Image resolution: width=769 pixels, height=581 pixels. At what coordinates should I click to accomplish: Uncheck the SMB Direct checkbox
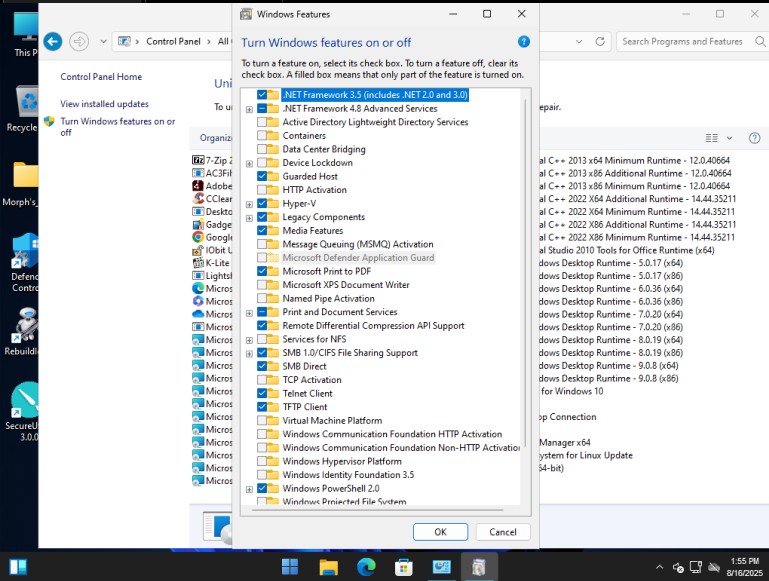tap(262, 366)
